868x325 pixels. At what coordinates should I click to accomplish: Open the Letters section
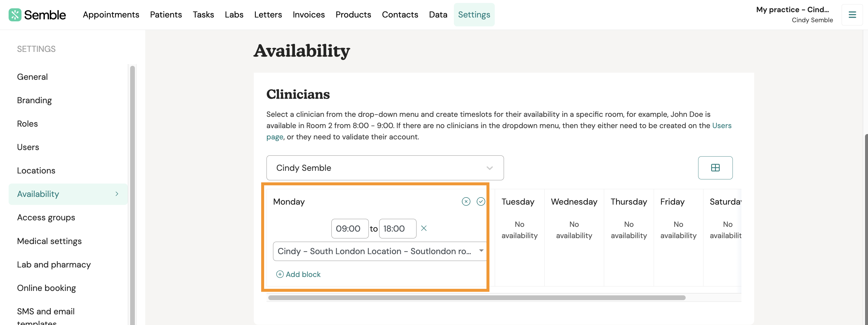point(268,15)
